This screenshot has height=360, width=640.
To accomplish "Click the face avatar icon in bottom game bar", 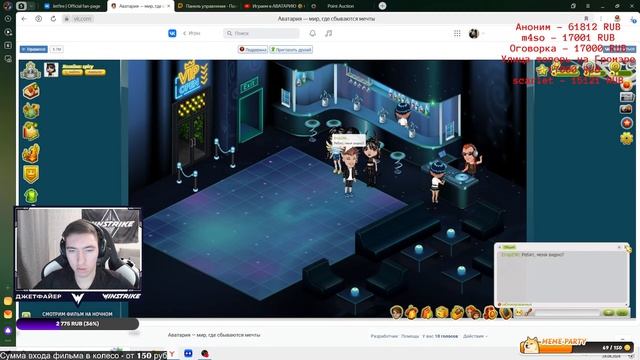I will pos(396,313).
